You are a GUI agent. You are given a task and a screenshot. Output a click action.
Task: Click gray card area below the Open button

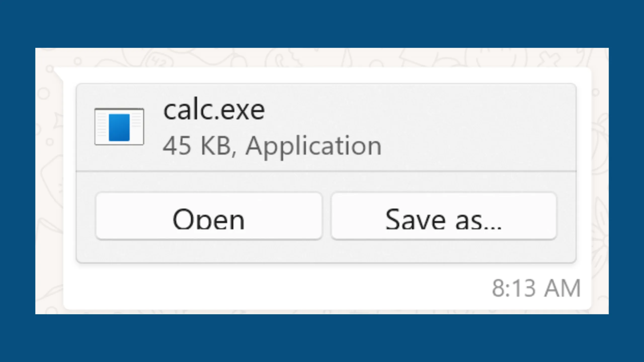coord(209,251)
